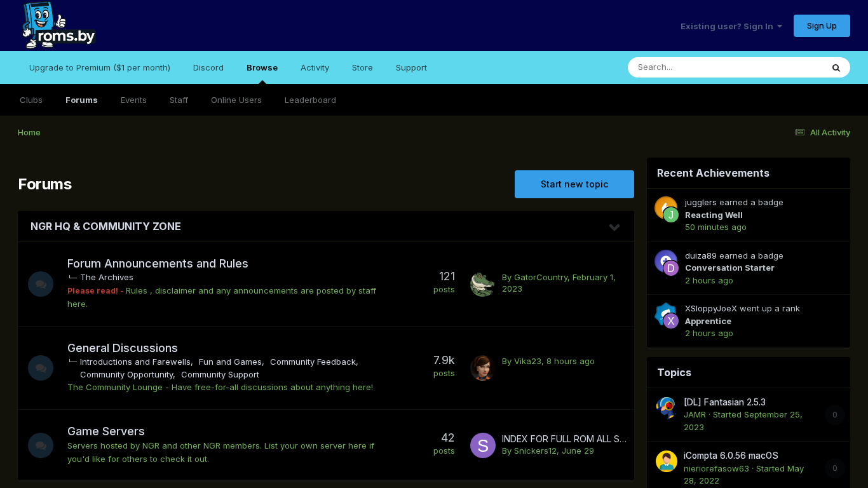Open the Discord menu item
The height and width of the screenshot is (488, 868).
tap(208, 67)
